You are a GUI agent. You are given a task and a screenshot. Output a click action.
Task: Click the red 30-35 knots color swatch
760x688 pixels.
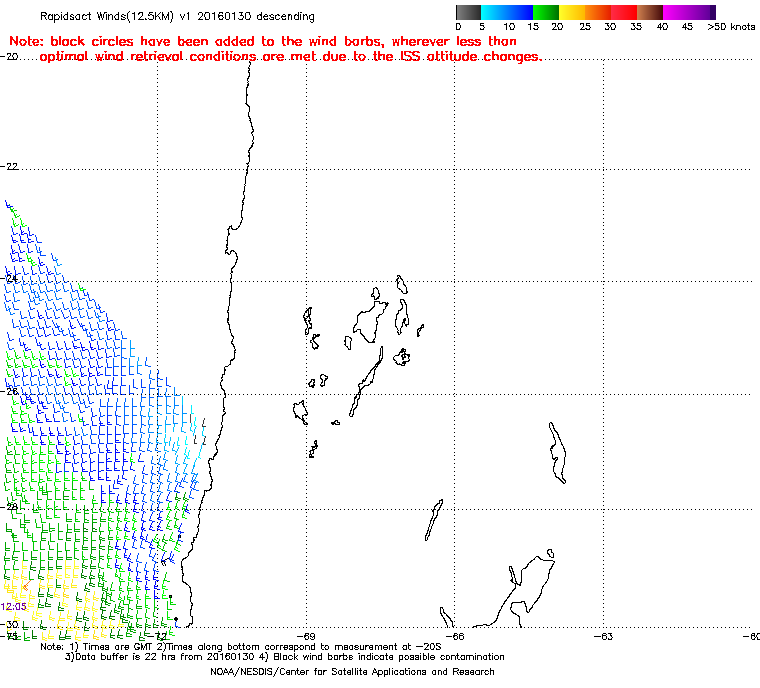624,13
